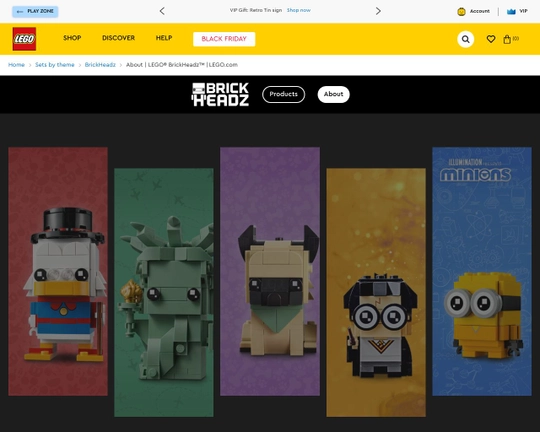Click the VIP crown icon
This screenshot has width=540, height=432.
pyautogui.click(x=511, y=12)
